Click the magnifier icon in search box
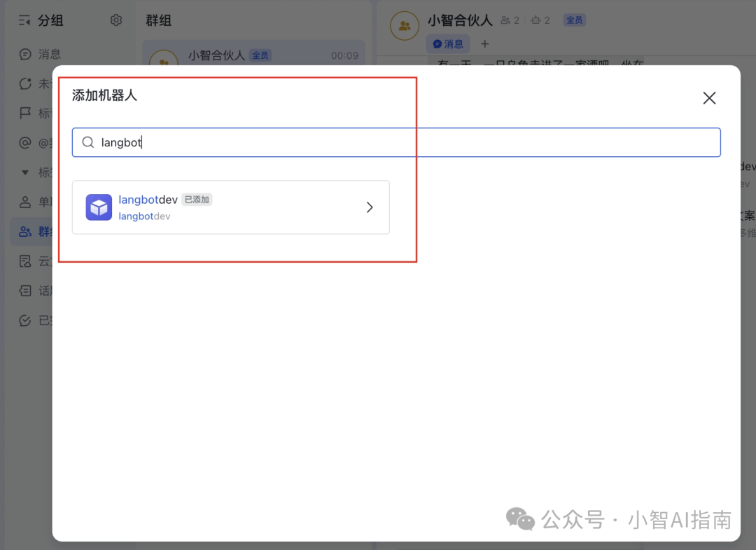Viewport: 756px width, 550px height. coord(88,142)
